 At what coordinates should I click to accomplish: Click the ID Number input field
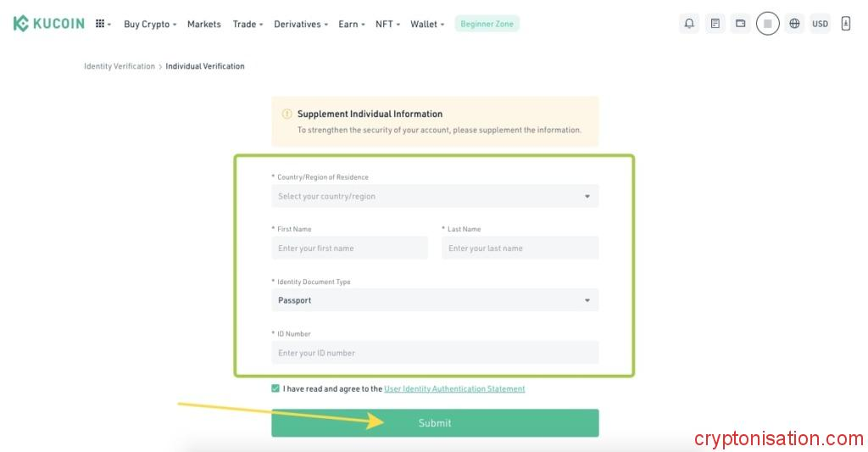[434, 353]
